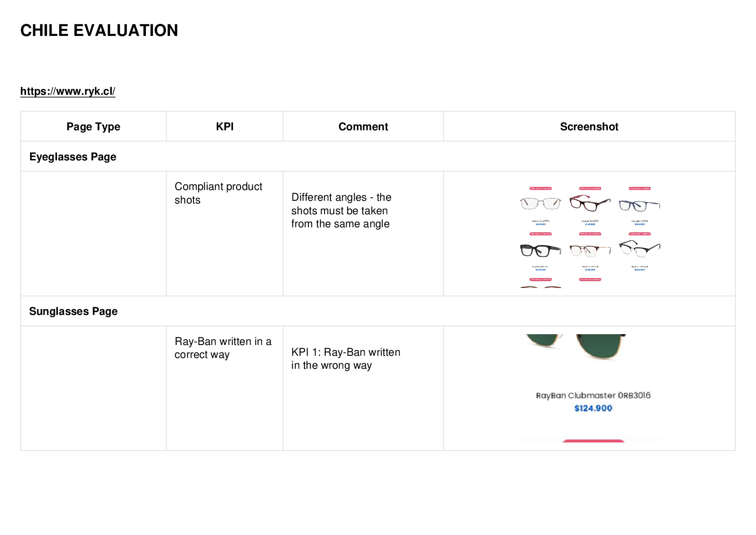Click the Eyeglasses Page section row
The image size is (756, 535).
tap(378, 156)
